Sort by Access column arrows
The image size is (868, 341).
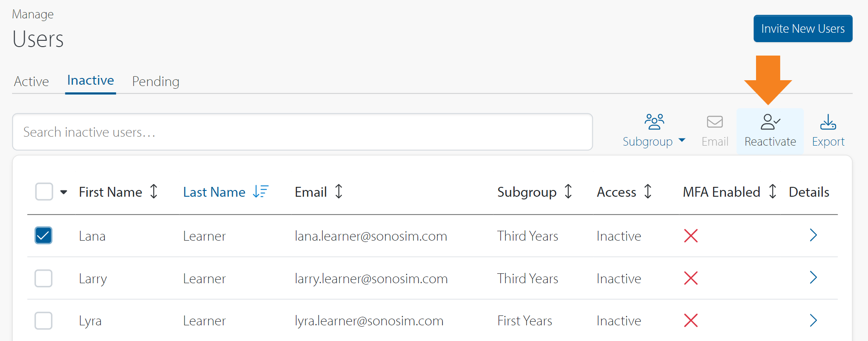648,191
